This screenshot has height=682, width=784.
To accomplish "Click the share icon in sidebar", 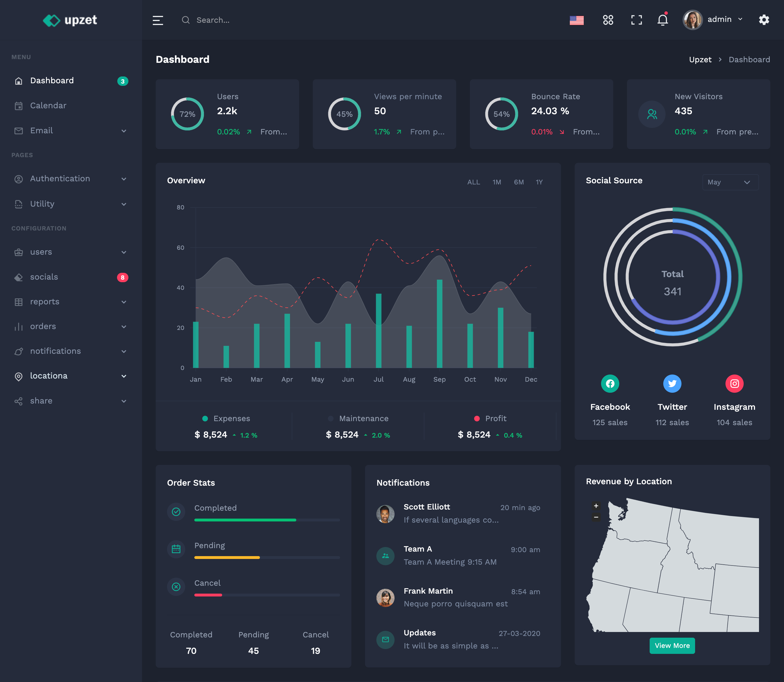I will click(18, 401).
